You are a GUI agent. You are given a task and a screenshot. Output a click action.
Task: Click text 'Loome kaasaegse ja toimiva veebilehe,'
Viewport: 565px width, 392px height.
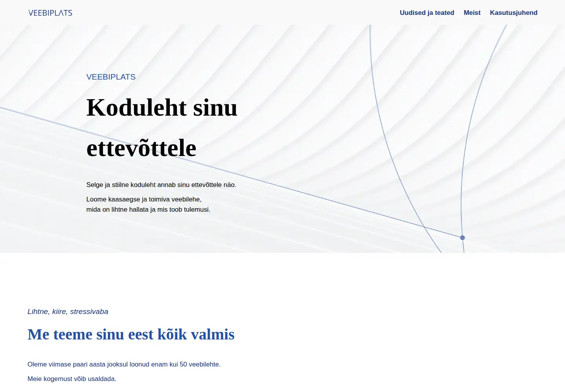tap(144, 199)
